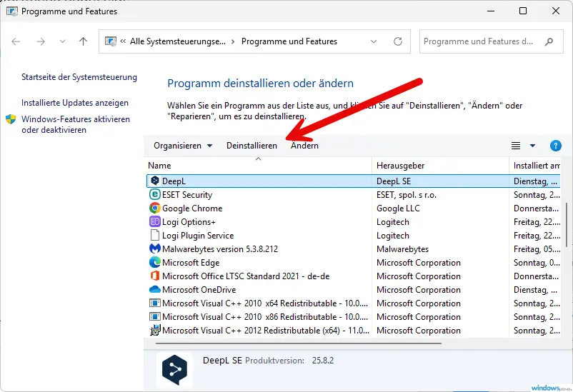Click the search magnifier icon
Image resolution: width=573 pixels, height=392 pixels.
[x=549, y=41]
